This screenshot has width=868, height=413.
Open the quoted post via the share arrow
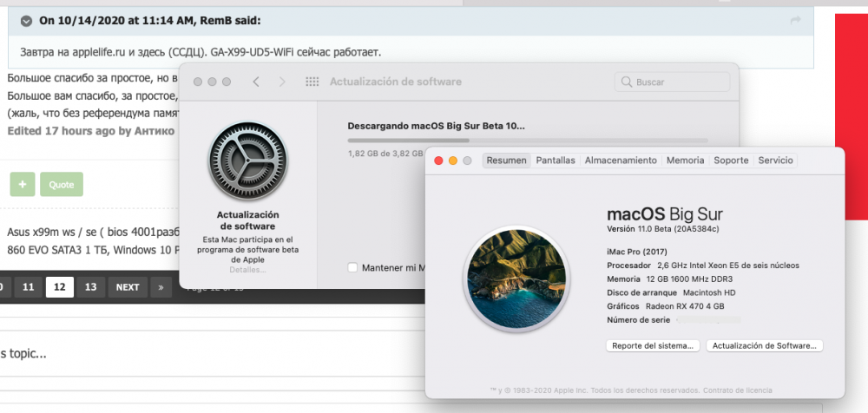click(795, 21)
